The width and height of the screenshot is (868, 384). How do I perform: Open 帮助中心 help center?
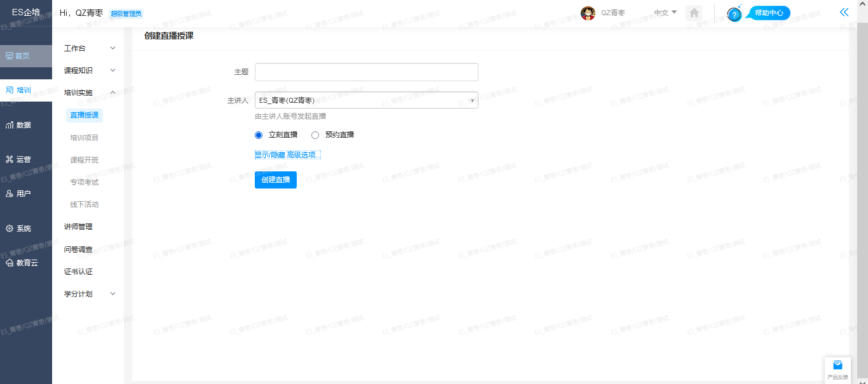click(769, 13)
